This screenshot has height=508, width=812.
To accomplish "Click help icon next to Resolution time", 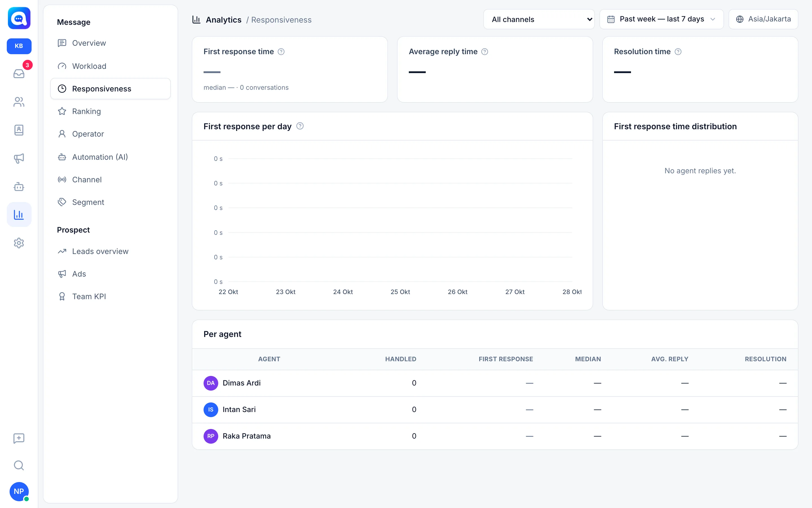I will 678,52.
